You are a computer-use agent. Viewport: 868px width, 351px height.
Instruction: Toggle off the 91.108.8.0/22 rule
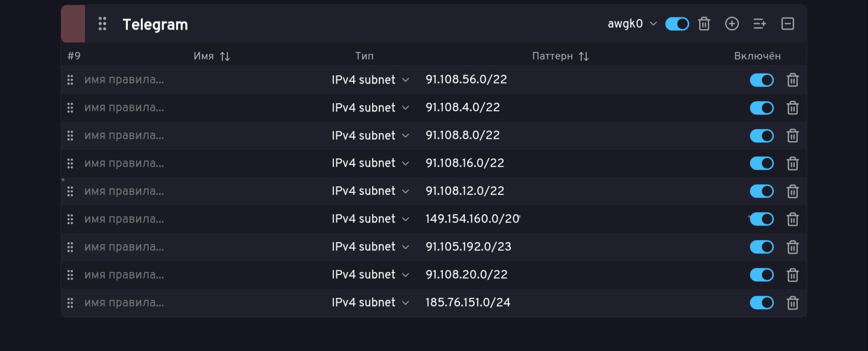[761, 136]
